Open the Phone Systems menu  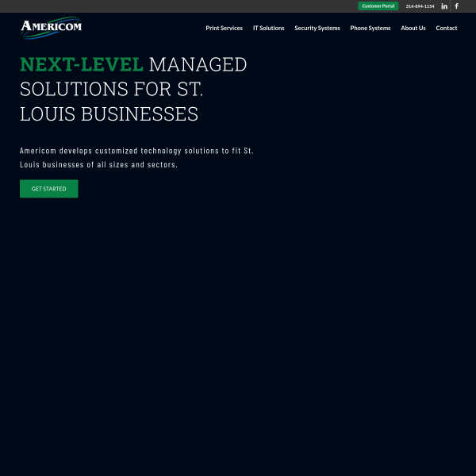pos(370,28)
